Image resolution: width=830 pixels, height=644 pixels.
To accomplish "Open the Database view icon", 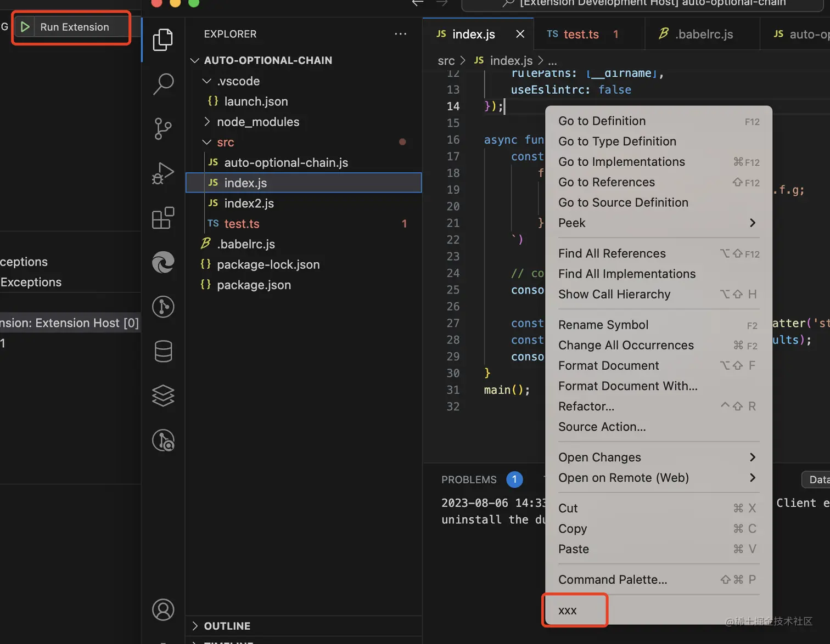I will (x=163, y=351).
